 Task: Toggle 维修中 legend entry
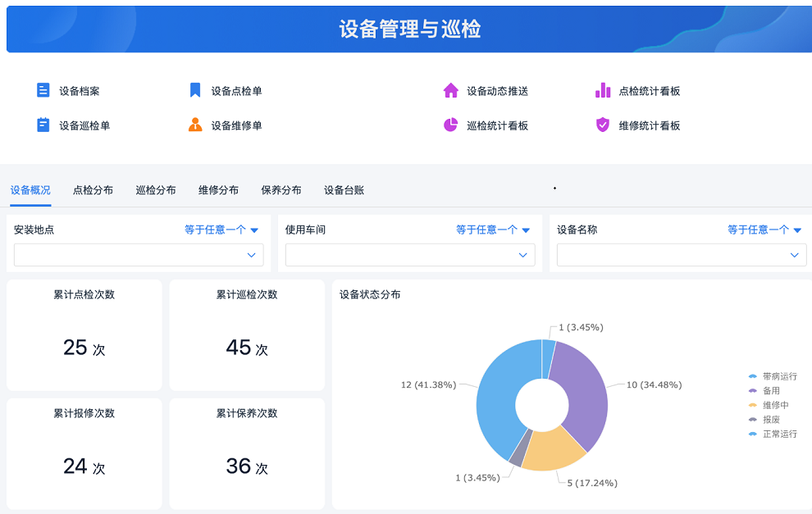point(769,405)
